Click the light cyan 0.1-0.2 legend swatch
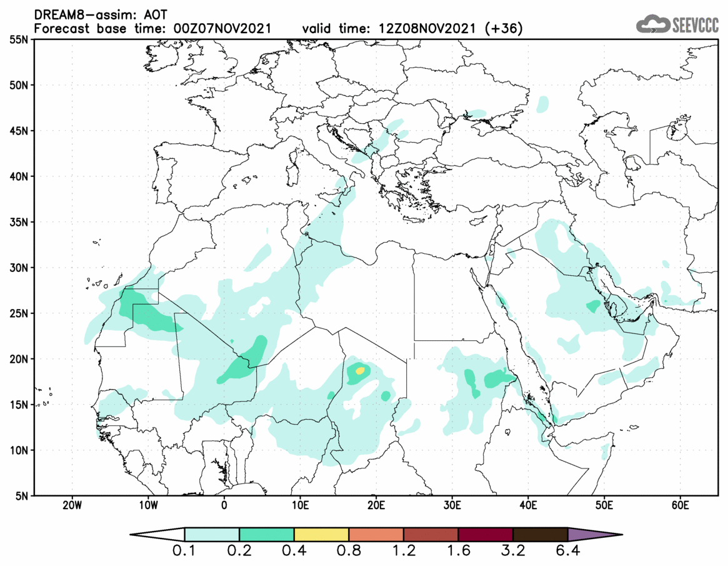 pyautogui.click(x=212, y=534)
